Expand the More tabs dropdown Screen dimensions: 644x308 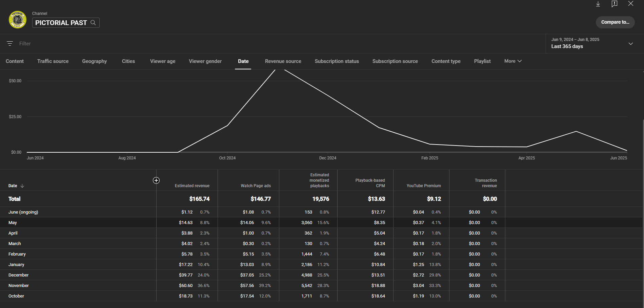coord(513,61)
